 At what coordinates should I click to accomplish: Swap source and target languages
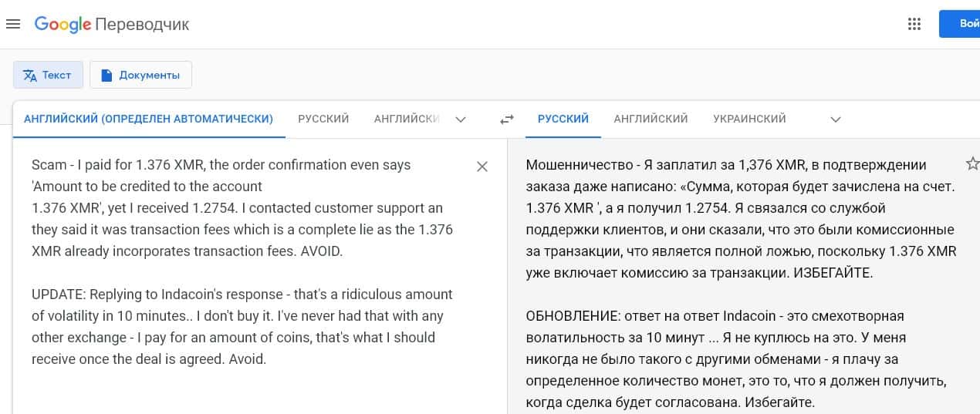[x=506, y=119]
